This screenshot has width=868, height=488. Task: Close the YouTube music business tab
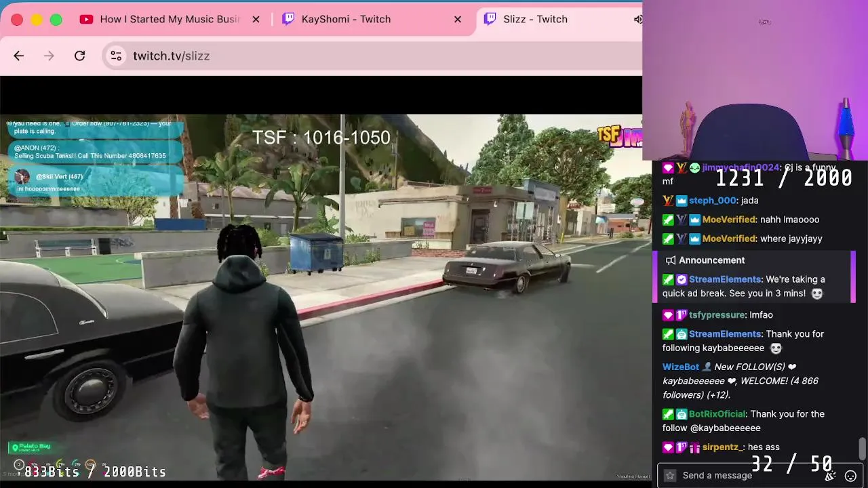click(x=256, y=19)
